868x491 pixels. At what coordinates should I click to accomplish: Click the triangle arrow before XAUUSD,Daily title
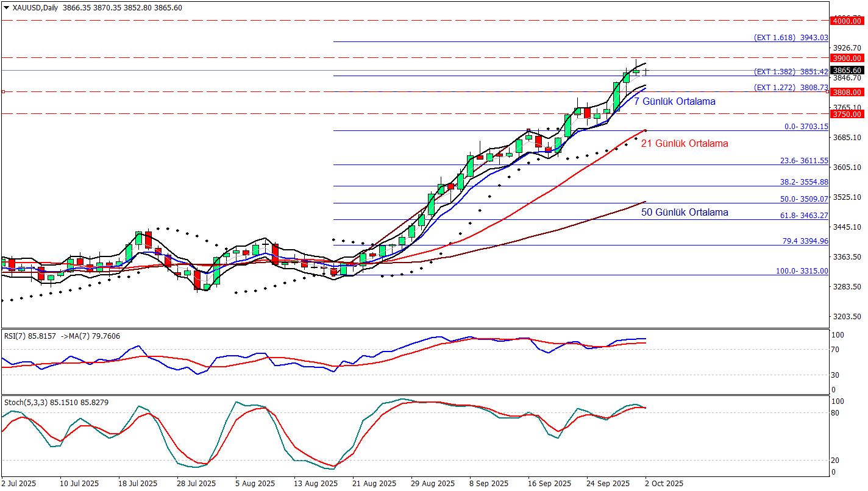point(6,8)
